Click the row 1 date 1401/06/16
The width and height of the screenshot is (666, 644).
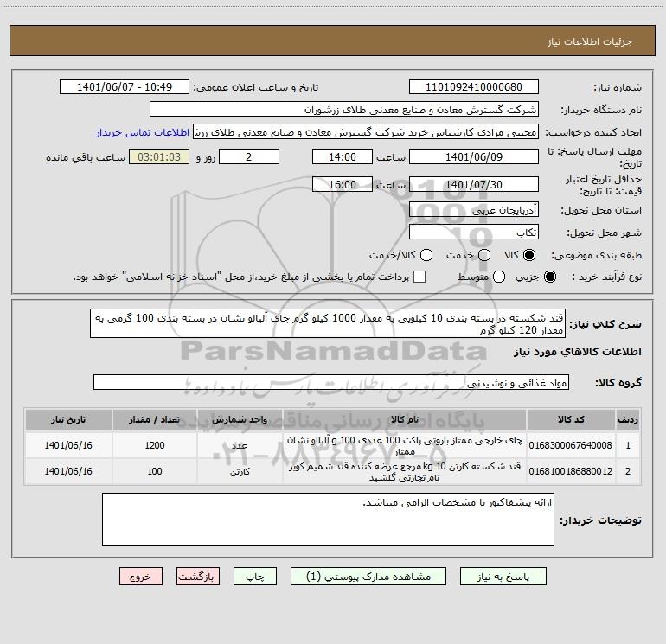point(68,445)
